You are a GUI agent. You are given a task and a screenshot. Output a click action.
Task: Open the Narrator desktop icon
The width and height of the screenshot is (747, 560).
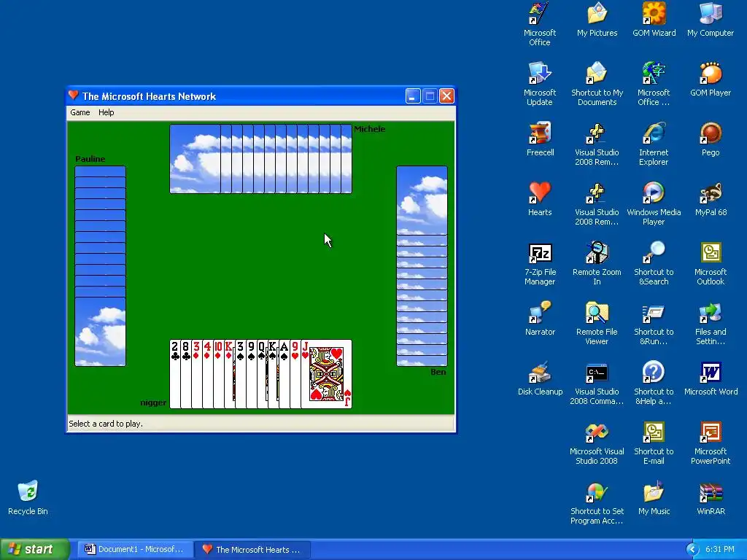tap(540, 319)
